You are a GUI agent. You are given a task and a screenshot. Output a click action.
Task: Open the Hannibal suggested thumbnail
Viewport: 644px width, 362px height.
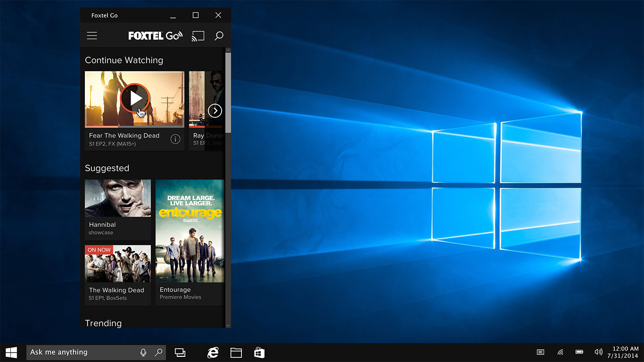[x=118, y=198]
